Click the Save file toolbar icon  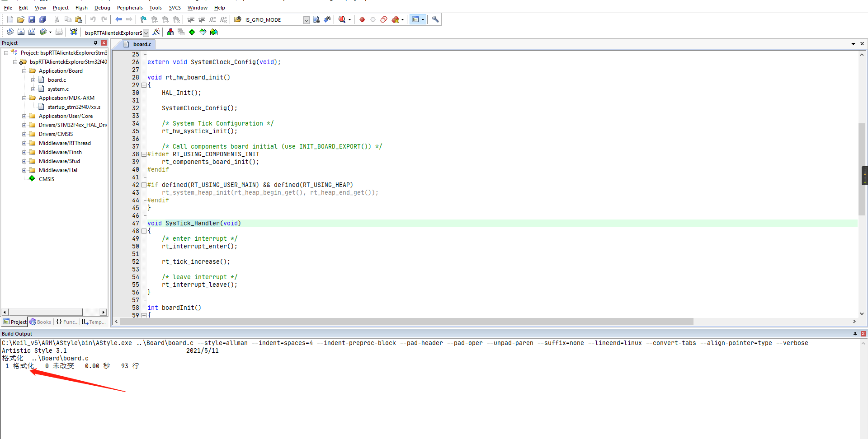click(32, 19)
